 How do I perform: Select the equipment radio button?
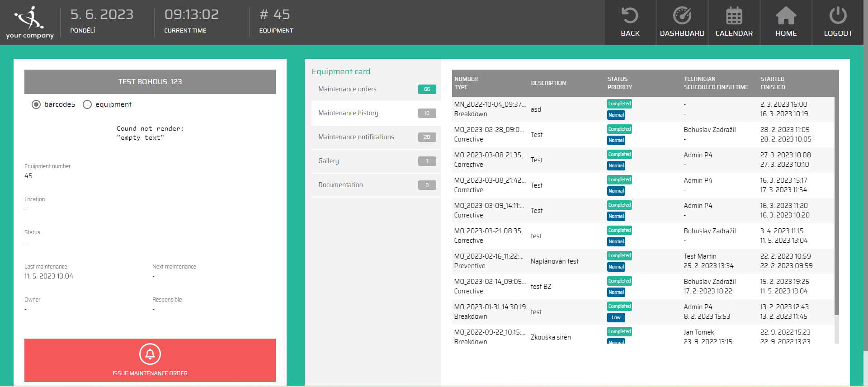click(x=87, y=104)
